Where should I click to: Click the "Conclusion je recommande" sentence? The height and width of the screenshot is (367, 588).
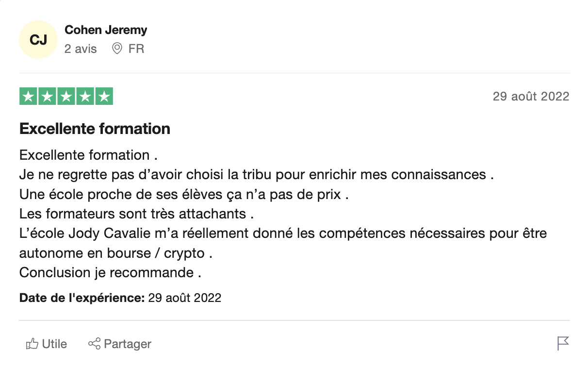point(110,272)
